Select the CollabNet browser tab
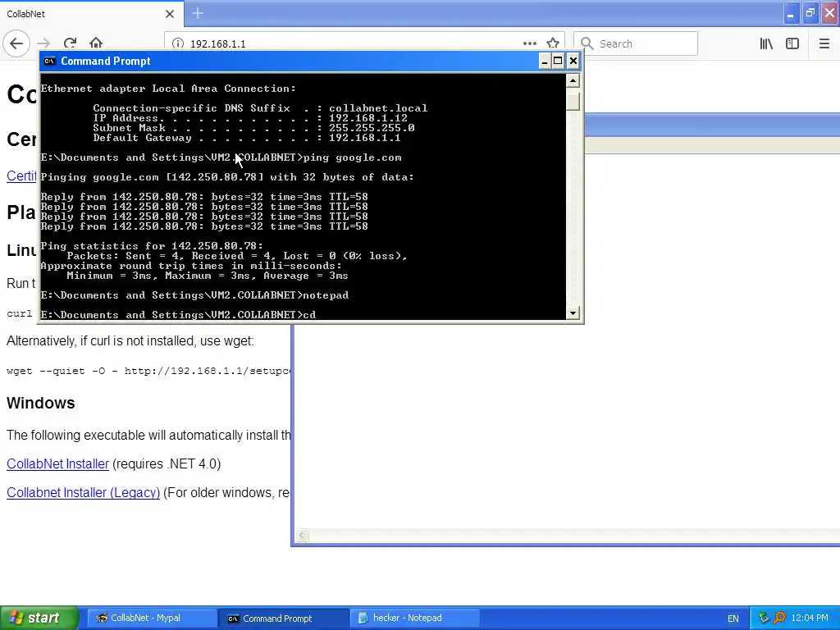The width and height of the screenshot is (840, 630). click(91, 14)
